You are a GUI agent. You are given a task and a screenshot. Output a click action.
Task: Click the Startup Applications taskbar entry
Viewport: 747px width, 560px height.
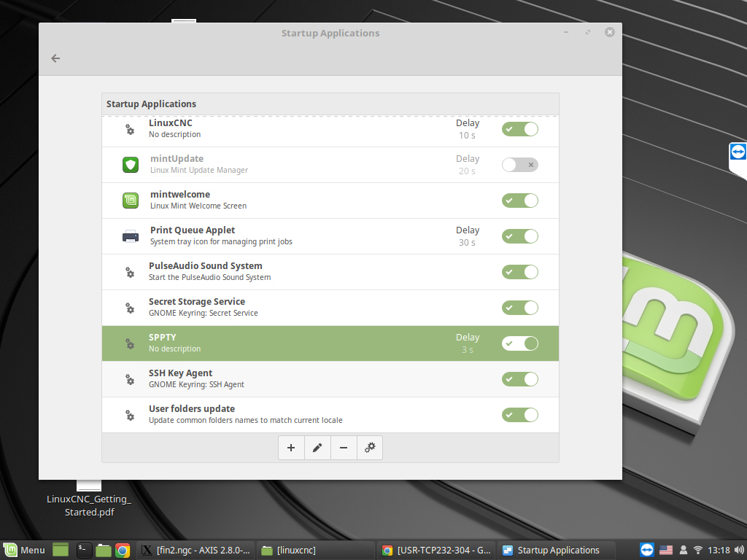coord(557,550)
